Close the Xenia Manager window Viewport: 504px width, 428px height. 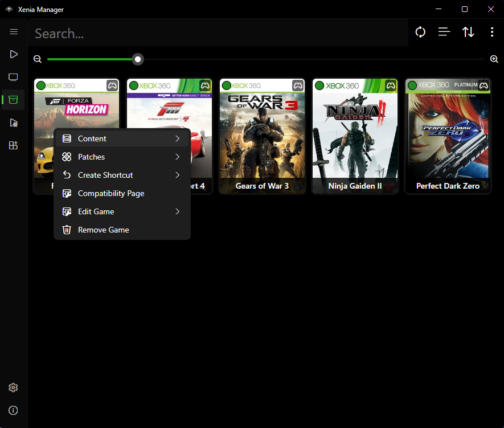(x=491, y=9)
